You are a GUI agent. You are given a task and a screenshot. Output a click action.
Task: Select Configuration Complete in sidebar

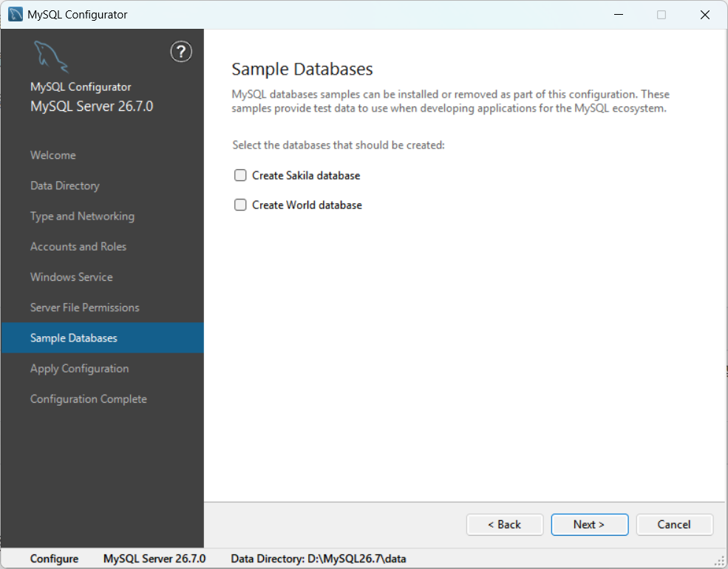(x=88, y=399)
